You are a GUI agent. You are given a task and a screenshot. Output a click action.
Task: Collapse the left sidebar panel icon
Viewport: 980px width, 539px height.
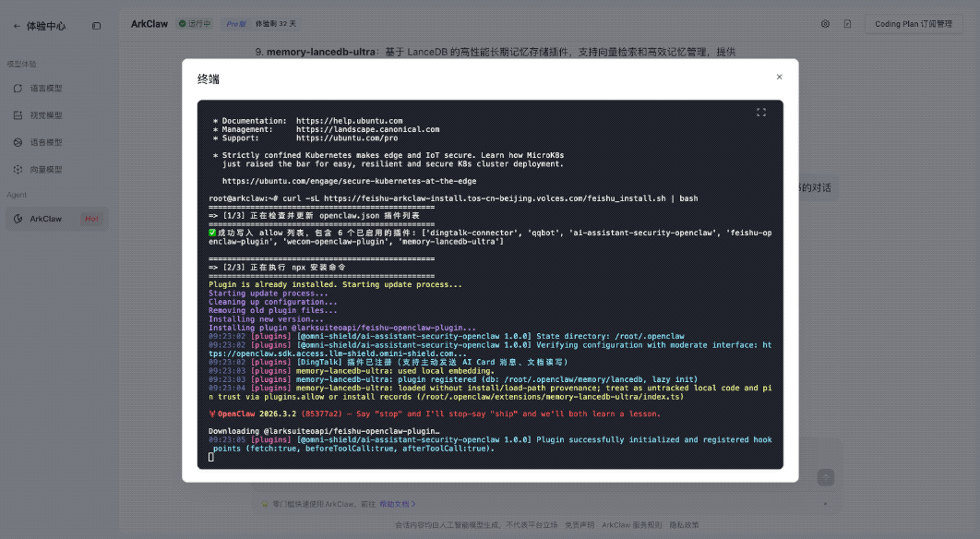[97, 27]
